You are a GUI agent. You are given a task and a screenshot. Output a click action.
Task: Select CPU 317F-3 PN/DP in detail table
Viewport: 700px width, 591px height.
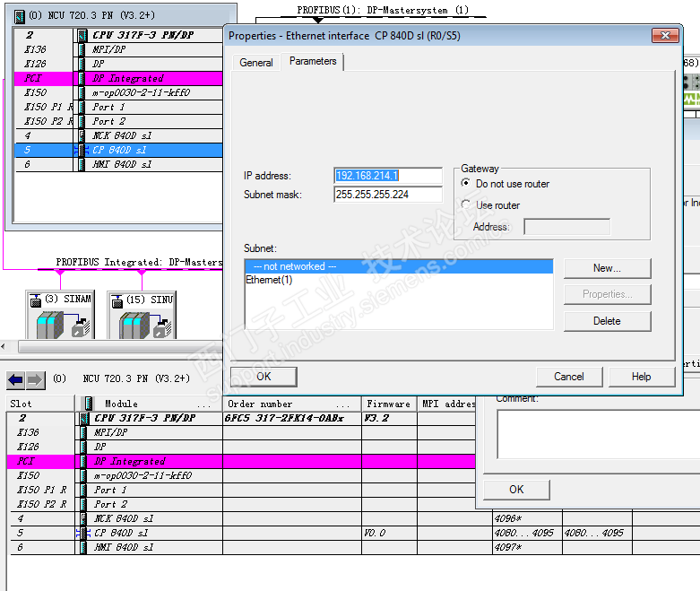click(144, 418)
